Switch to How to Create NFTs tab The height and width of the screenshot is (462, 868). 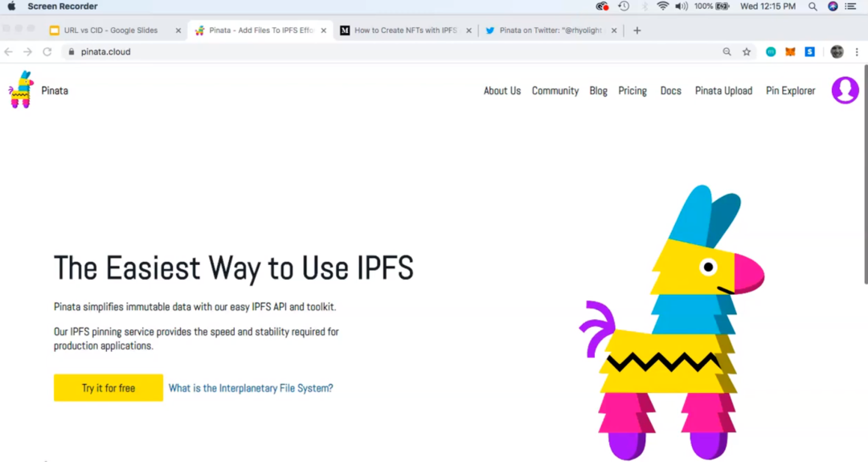(406, 31)
